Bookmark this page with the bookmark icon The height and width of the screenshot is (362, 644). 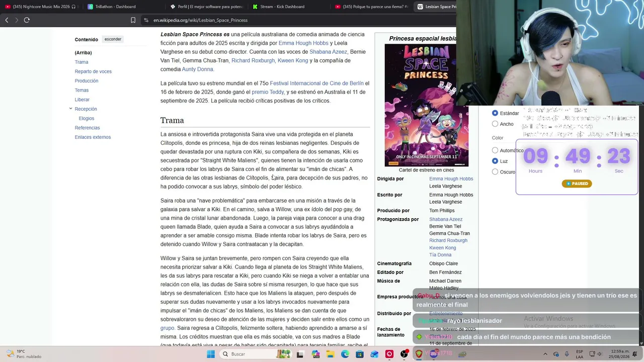pos(133,20)
